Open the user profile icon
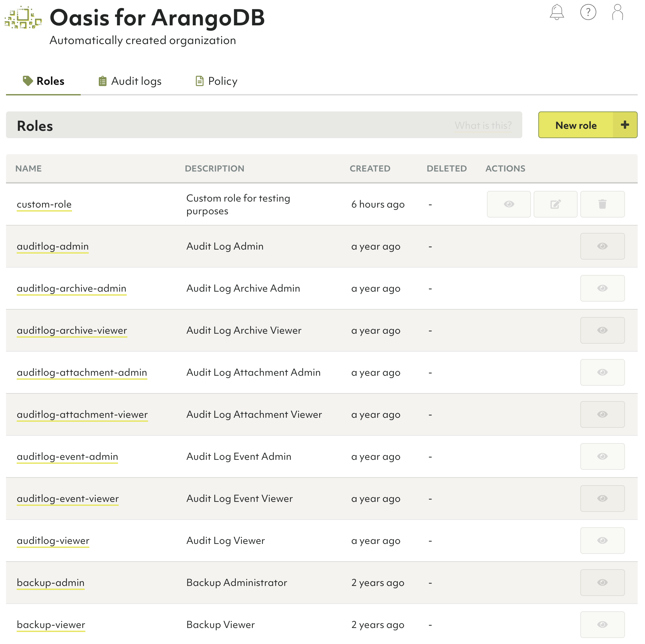The height and width of the screenshot is (644, 645). coord(617,12)
